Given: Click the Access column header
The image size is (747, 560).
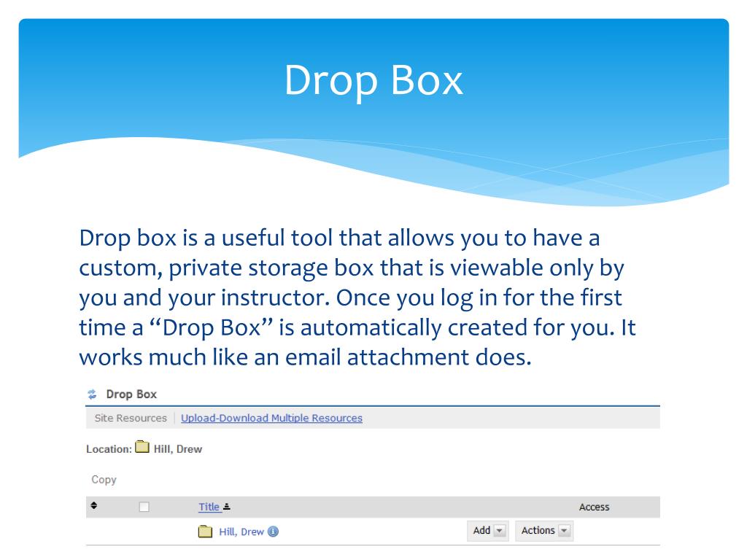Looking at the screenshot, I should (x=594, y=507).
